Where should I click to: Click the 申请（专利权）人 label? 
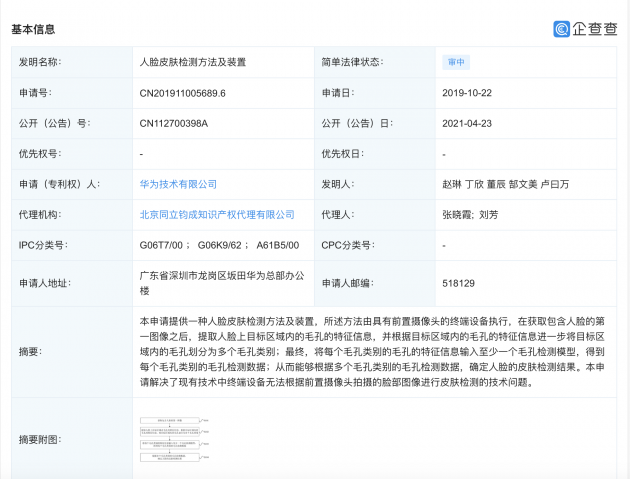coord(59,184)
